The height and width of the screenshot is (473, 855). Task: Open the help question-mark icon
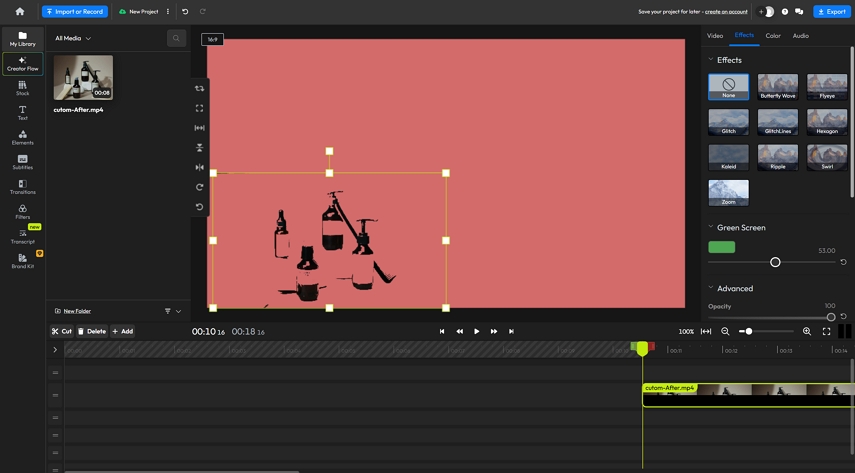[784, 11]
